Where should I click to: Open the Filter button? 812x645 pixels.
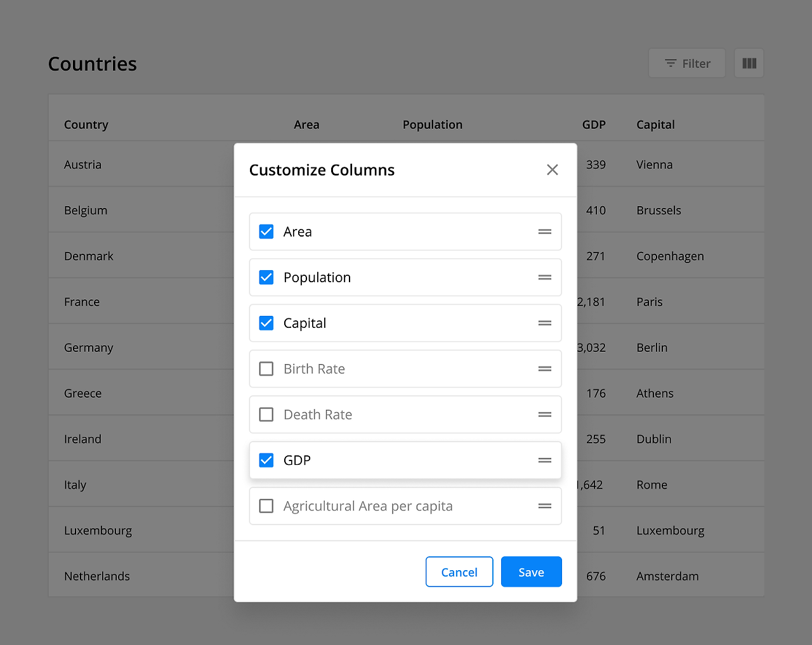(686, 63)
